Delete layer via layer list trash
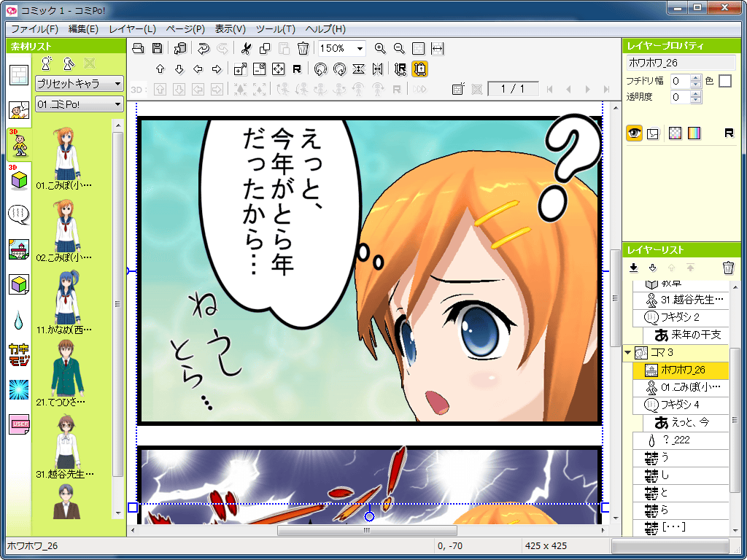The width and height of the screenshot is (747, 560). [728, 268]
